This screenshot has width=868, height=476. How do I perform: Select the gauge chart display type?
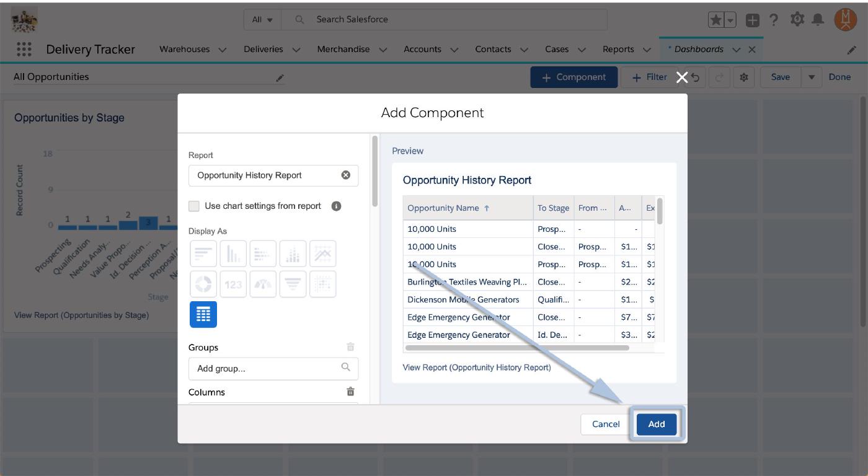[263, 284]
